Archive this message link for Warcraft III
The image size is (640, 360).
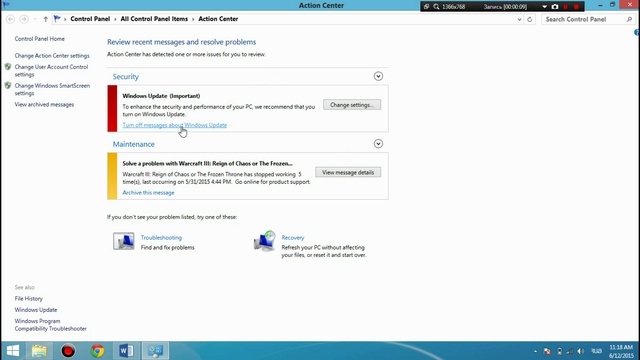coord(148,193)
